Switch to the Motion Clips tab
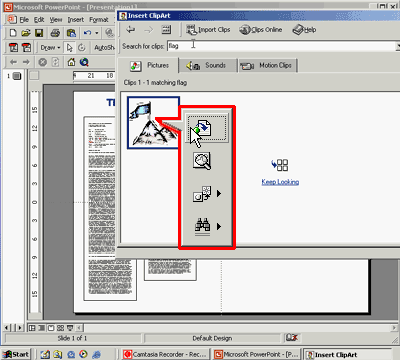Image resolution: width=400 pixels, height=360 pixels. (267, 65)
